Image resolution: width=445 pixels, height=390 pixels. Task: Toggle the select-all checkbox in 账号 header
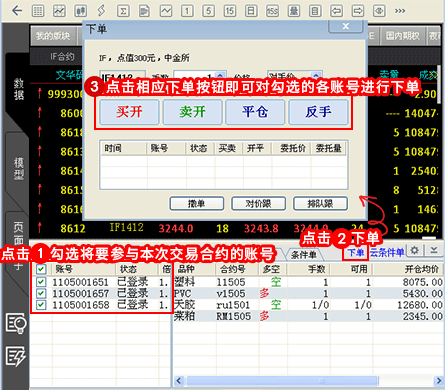click(x=41, y=269)
